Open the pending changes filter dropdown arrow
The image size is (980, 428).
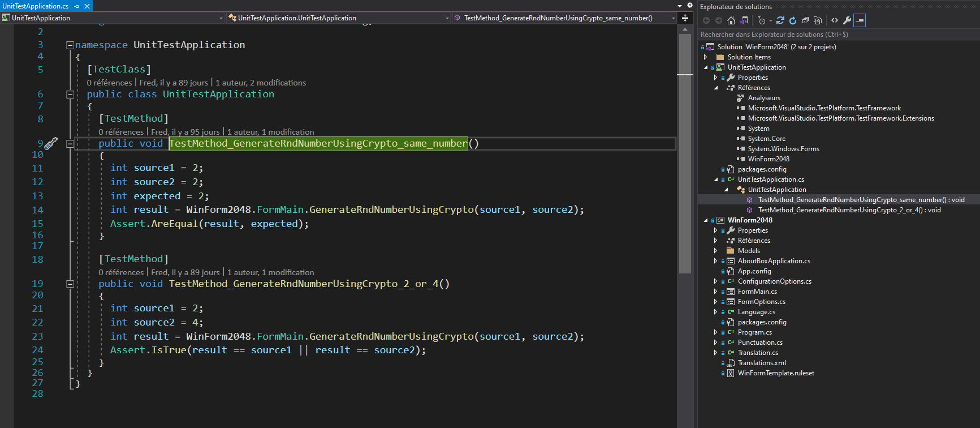coord(770,21)
